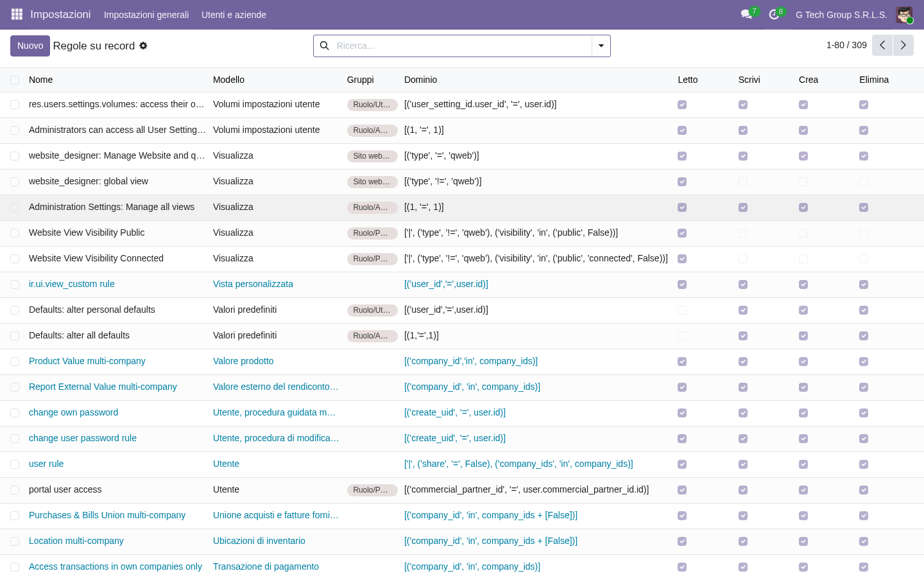
Task: Sort by the Letto column header
Action: click(x=687, y=80)
